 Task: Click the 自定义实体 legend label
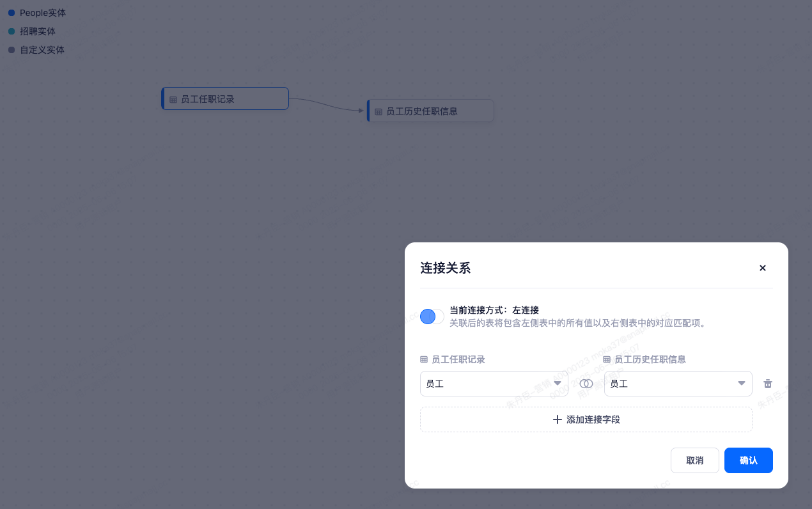42,50
